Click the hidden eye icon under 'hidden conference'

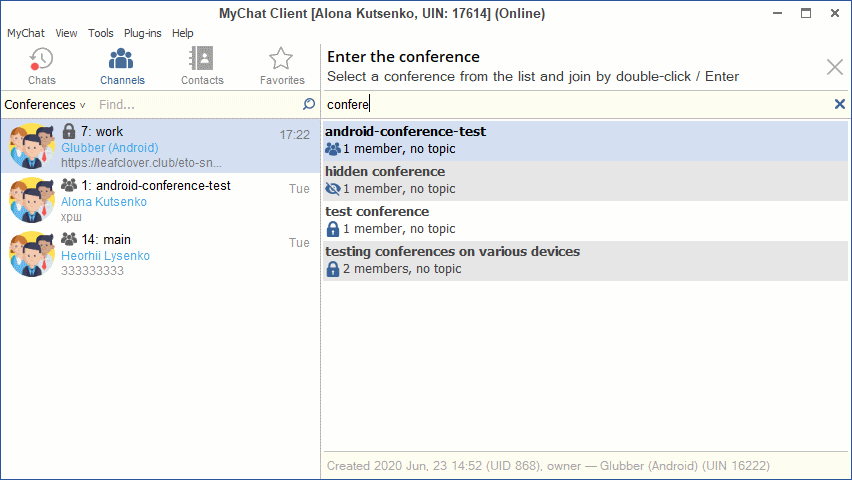(x=333, y=189)
